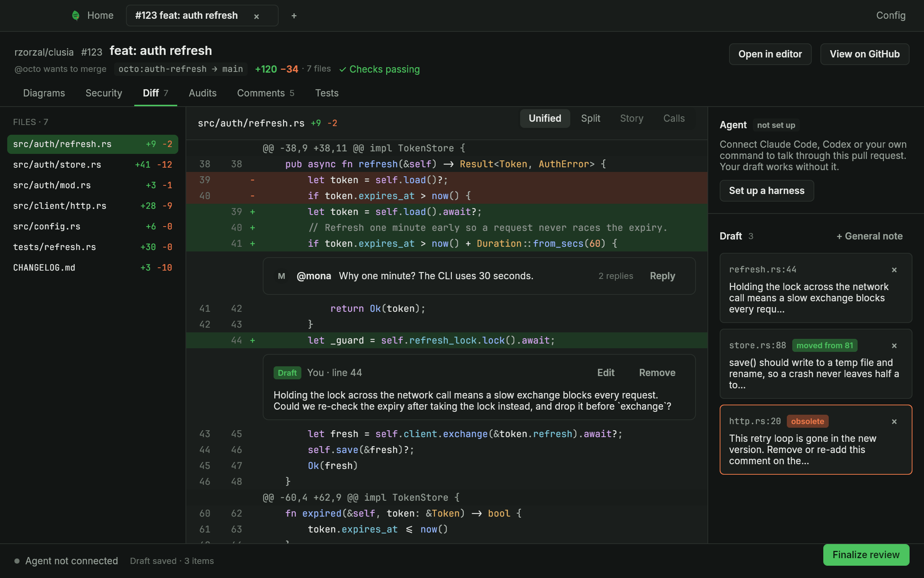Click View on GitHub button
924x578 pixels.
click(865, 54)
